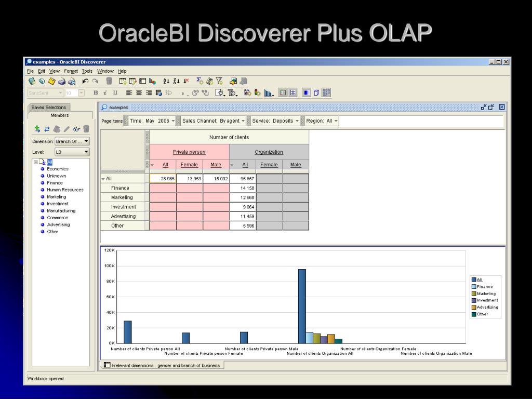
Task: Select Human Resources in members tree
Action: [65, 190]
